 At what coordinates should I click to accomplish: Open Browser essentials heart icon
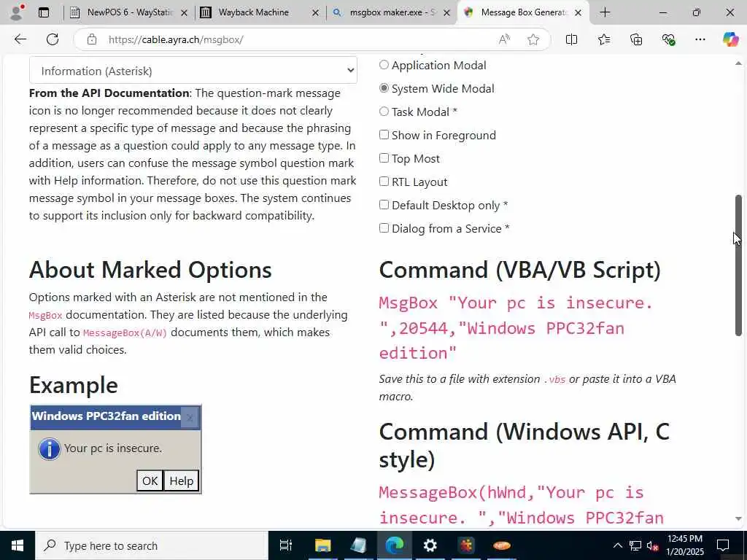[x=668, y=39]
